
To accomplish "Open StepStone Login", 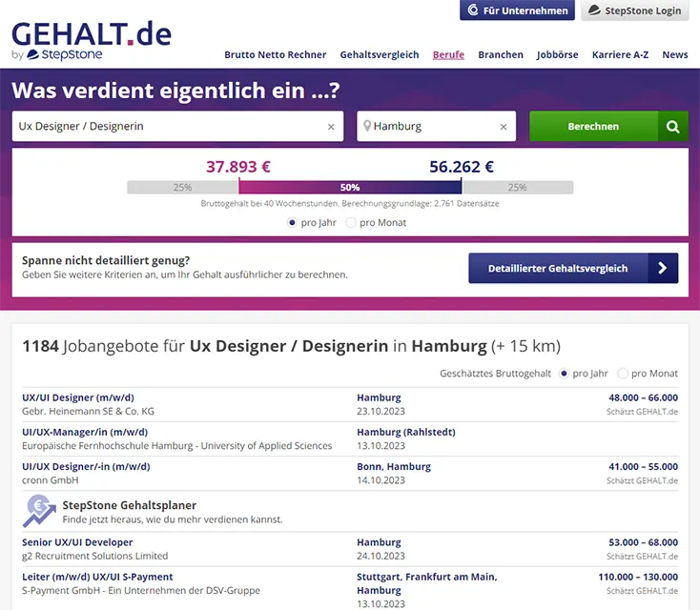I will coord(635,10).
